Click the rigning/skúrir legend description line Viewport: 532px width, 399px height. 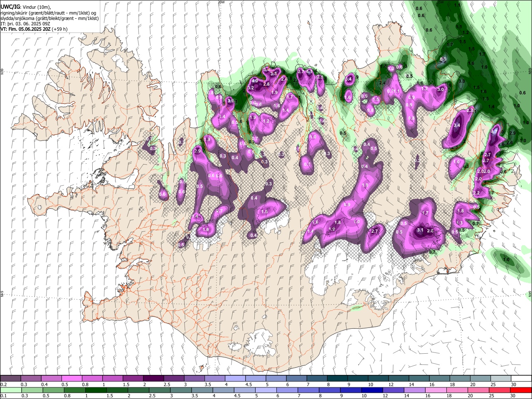point(49,13)
